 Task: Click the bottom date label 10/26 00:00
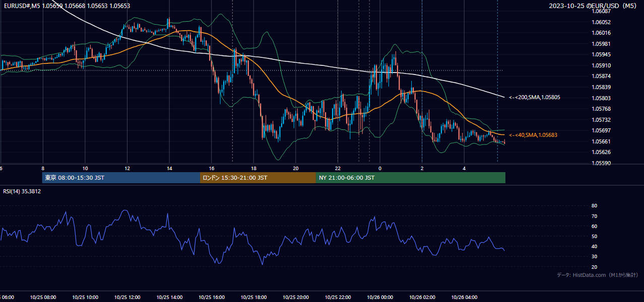pos(380,297)
